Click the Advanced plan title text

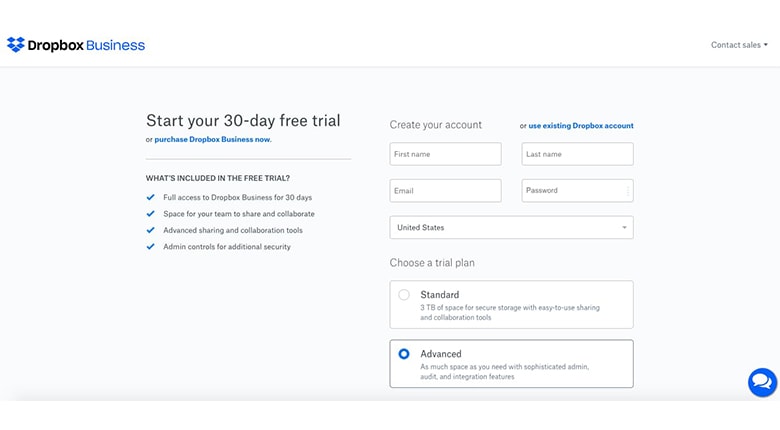coord(441,354)
